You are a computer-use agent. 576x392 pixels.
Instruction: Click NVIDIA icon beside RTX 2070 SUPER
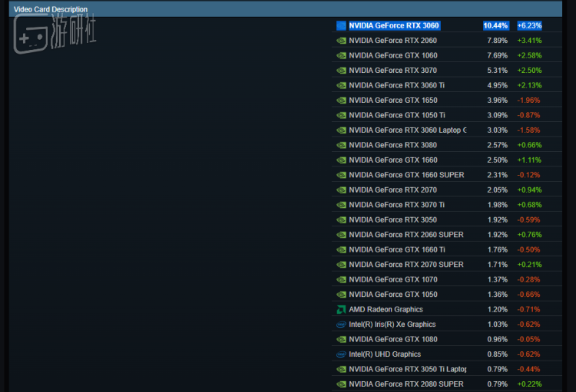click(x=341, y=265)
